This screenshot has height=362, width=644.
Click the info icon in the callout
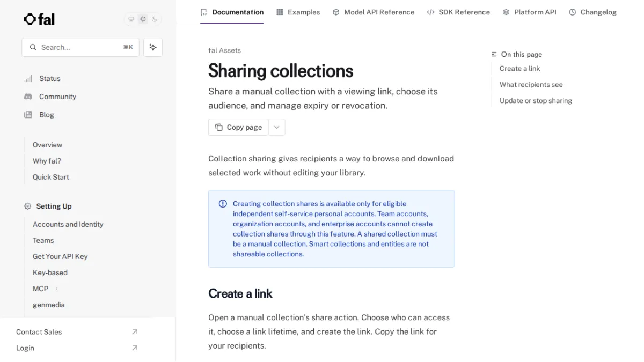[223, 204]
